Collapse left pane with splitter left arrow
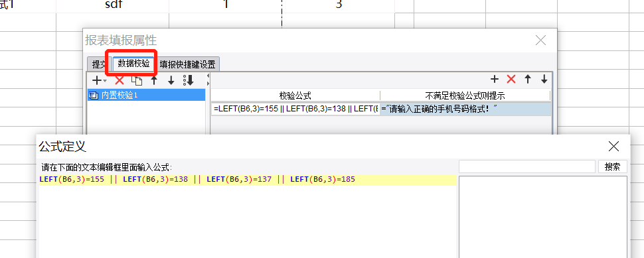 point(208,76)
